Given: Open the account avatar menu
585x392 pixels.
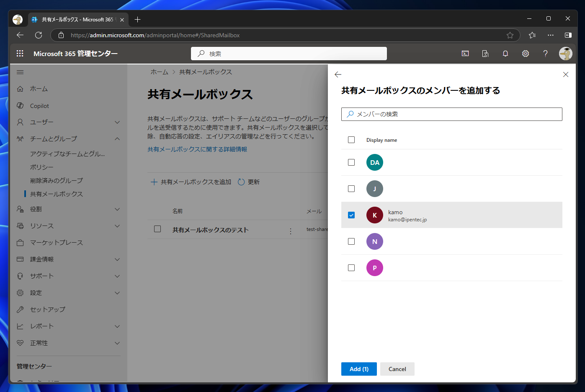Looking at the screenshot, I should (x=565, y=54).
